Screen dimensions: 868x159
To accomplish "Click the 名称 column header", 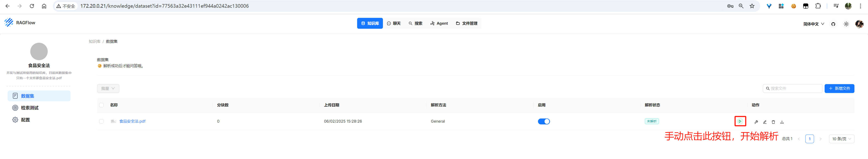I will [x=114, y=105].
